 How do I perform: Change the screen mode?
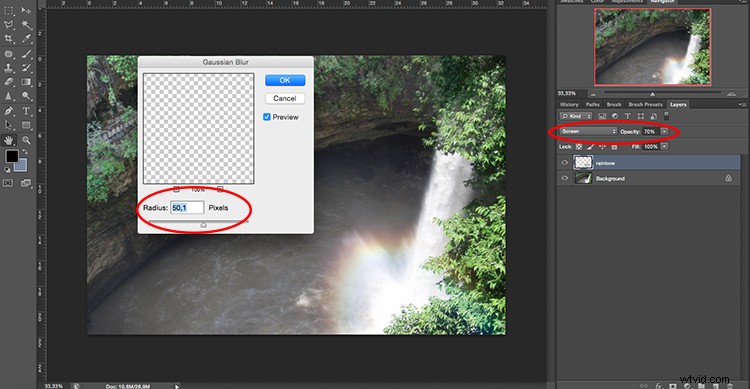point(26,183)
